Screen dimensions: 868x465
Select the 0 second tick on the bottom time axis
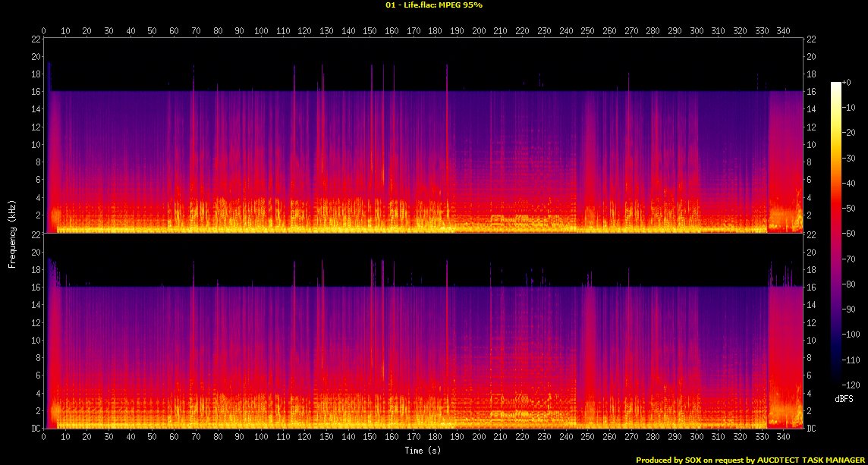pyautogui.click(x=44, y=438)
